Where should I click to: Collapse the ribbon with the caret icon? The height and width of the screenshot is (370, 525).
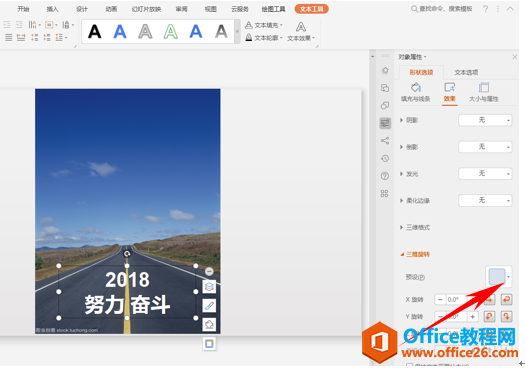point(510,9)
